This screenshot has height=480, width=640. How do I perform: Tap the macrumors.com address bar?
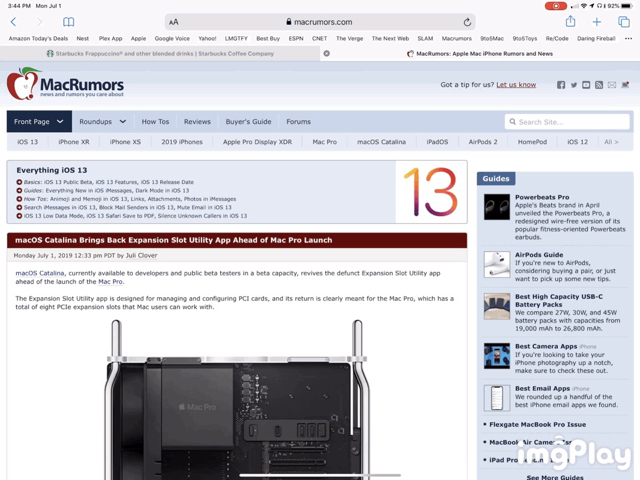point(320,22)
